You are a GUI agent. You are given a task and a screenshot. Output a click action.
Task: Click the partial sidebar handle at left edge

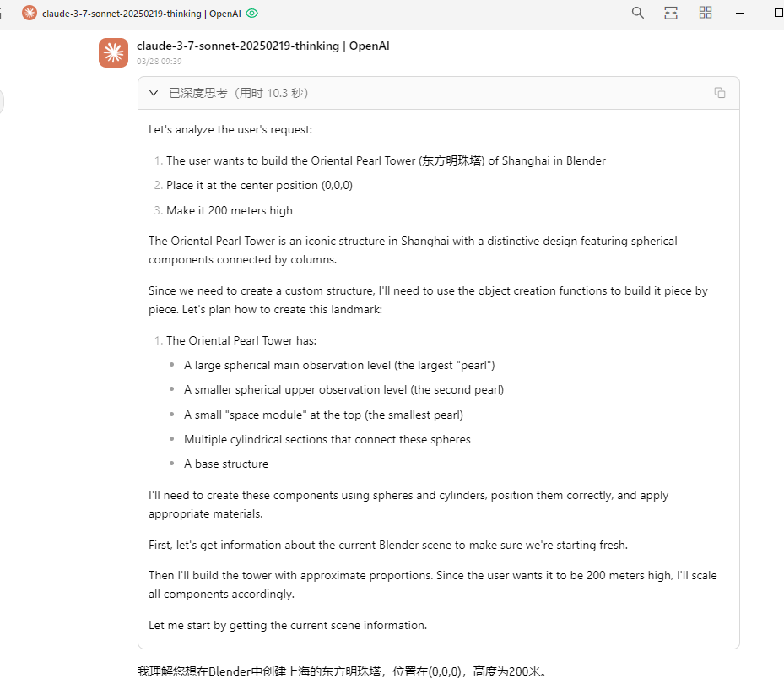tap(2, 102)
